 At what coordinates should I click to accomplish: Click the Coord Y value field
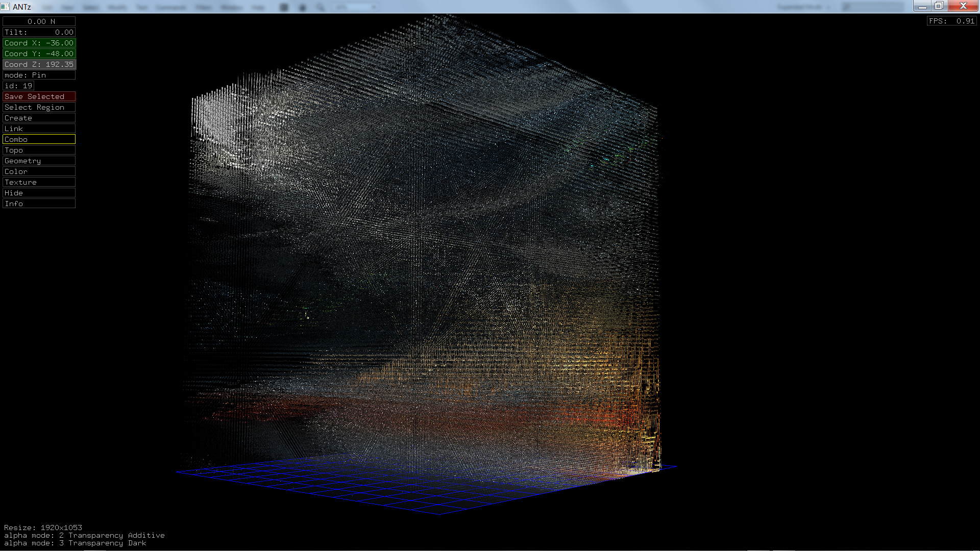pyautogui.click(x=39, y=54)
